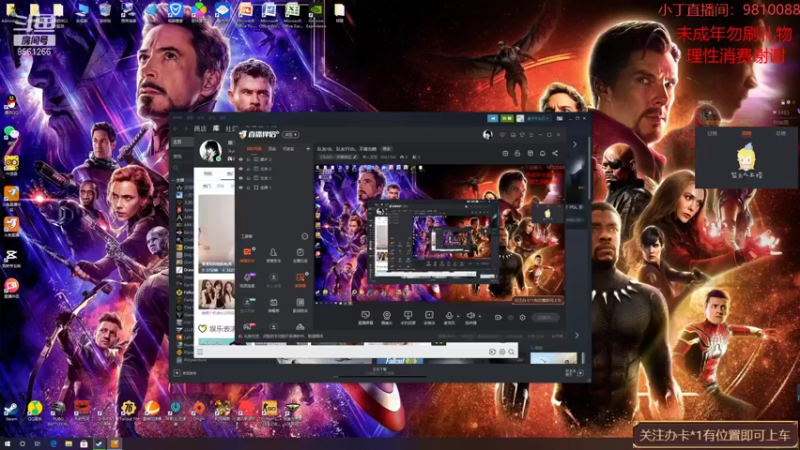Open the mode pill dropdown beside the logo
Screen dimensions: 800x450
point(291,135)
